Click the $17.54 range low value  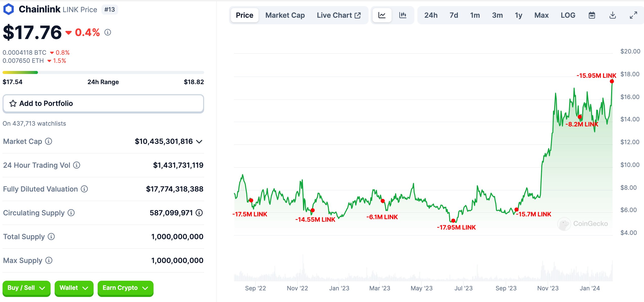(12, 82)
